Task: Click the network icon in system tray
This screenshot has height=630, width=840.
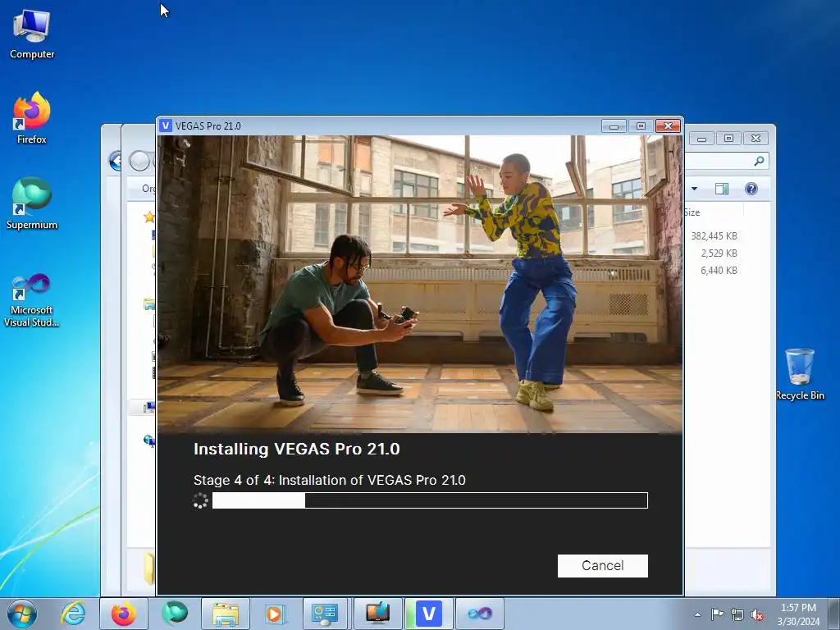Action: coord(737,614)
